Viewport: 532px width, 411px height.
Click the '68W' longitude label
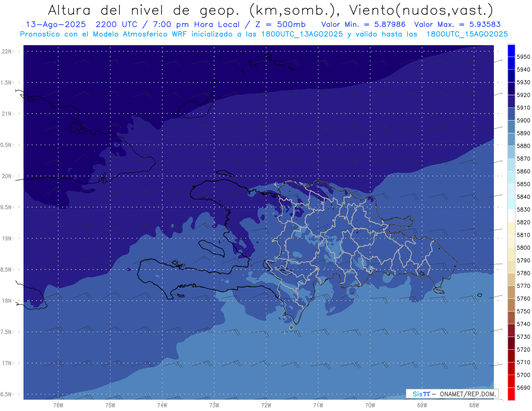click(474, 405)
